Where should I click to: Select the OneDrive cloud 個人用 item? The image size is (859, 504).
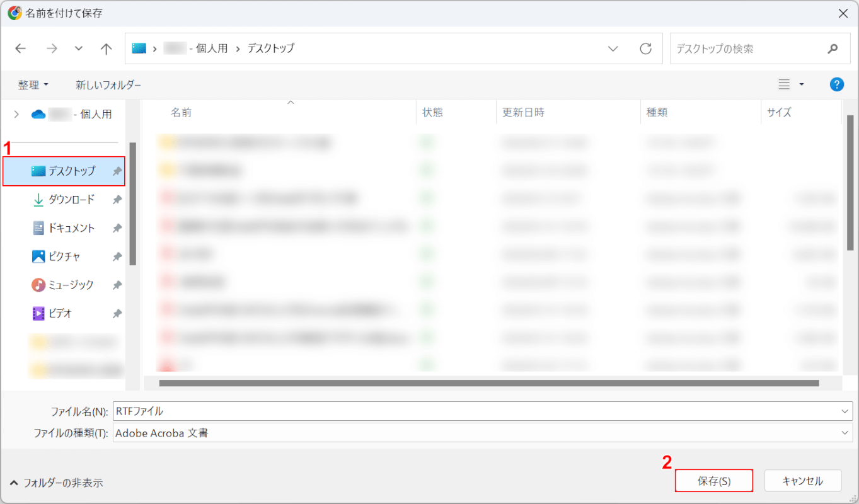[x=71, y=114]
